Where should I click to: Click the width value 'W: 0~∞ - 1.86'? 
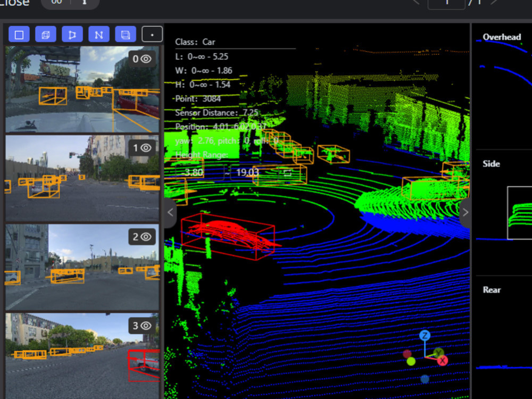204,71
